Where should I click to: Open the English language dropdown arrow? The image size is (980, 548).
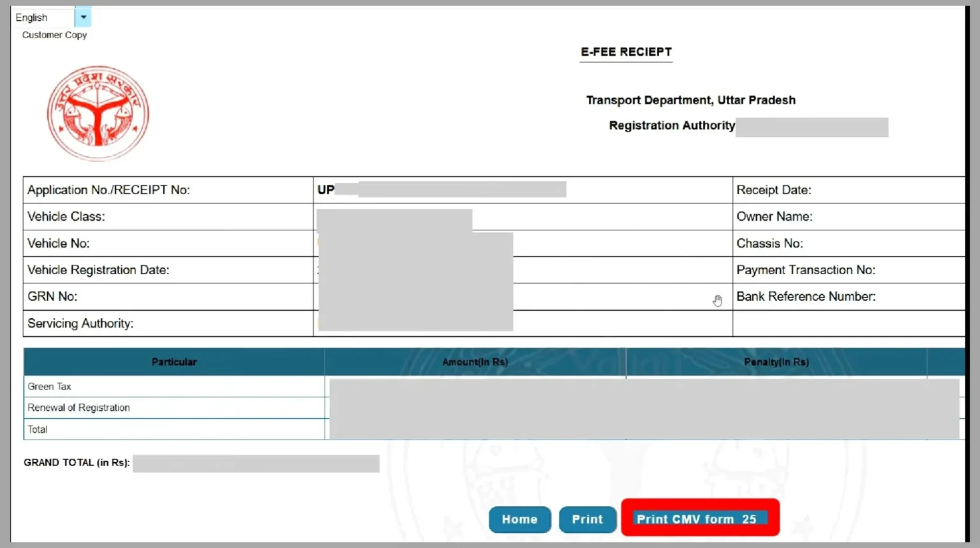click(83, 17)
